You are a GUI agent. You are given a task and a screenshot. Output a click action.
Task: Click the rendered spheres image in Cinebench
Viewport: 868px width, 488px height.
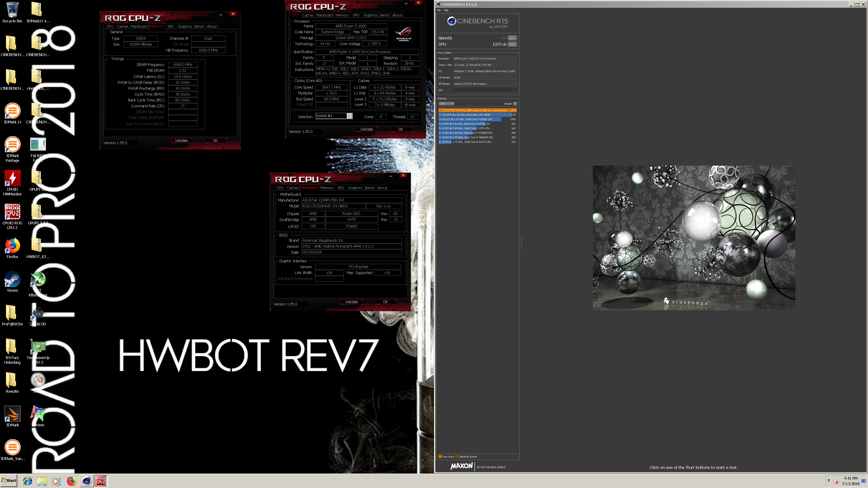click(x=694, y=237)
